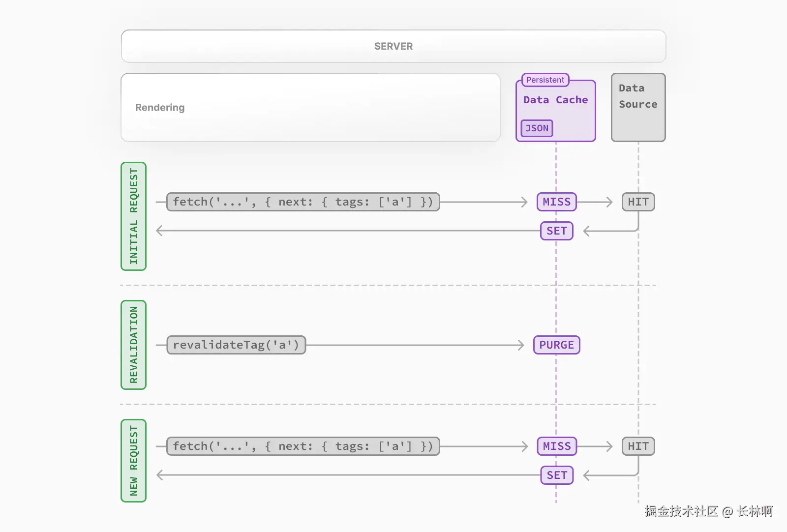The width and height of the screenshot is (787, 532).
Task: Click the MISS badge in Initial Request section
Action: coord(556,202)
